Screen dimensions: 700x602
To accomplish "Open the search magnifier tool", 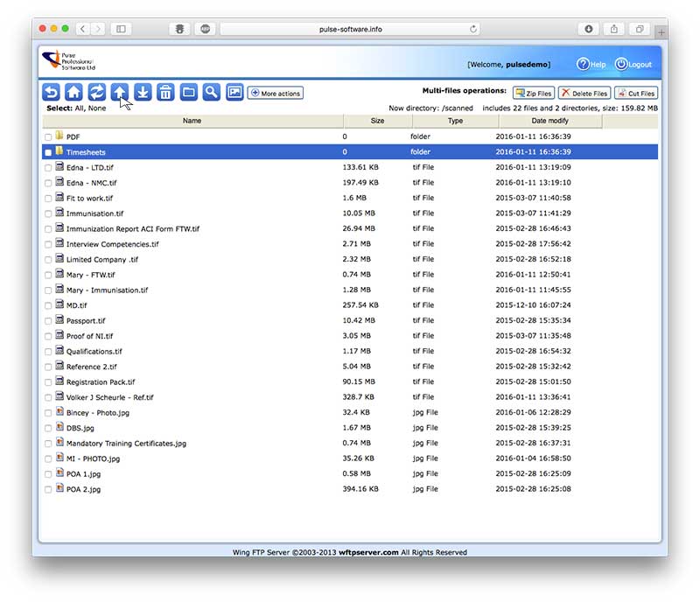I will pyautogui.click(x=210, y=93).
